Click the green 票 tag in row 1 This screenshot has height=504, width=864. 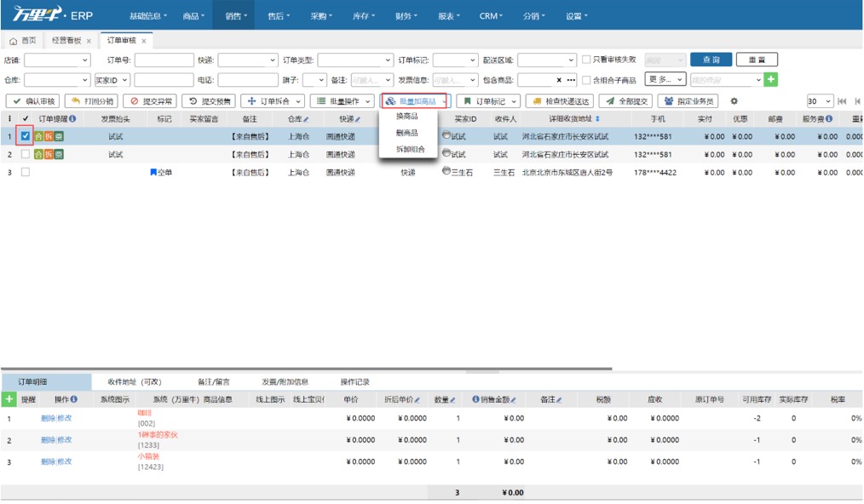59,136
